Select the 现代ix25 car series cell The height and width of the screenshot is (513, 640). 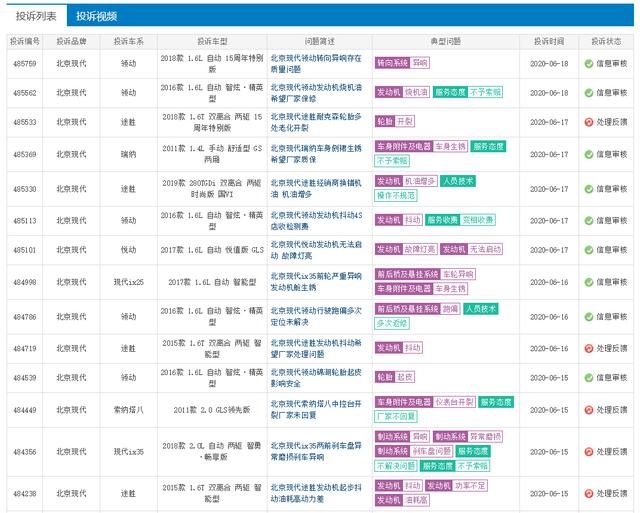tap(129, 282)
